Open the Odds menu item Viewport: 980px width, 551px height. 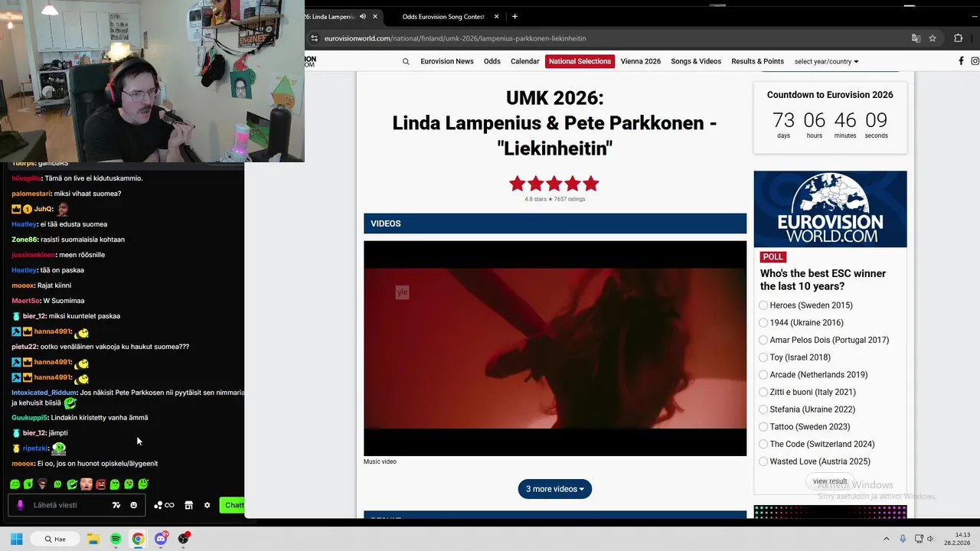point(492,61)
